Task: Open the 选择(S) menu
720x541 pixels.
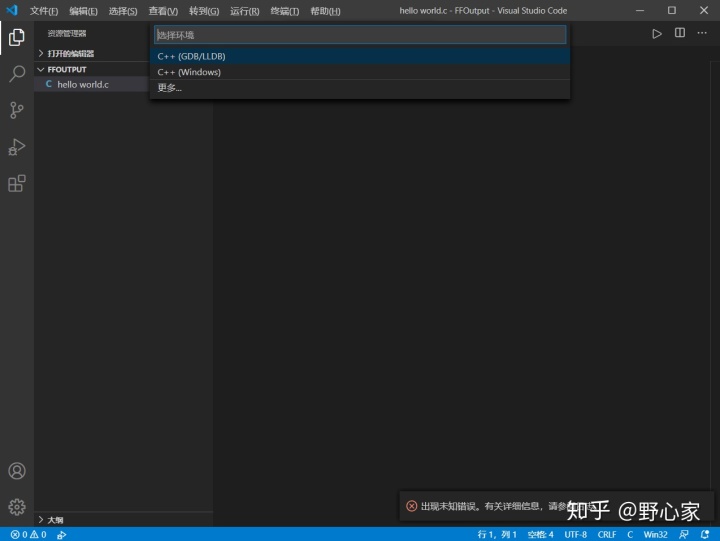Action: click(123, 11)
